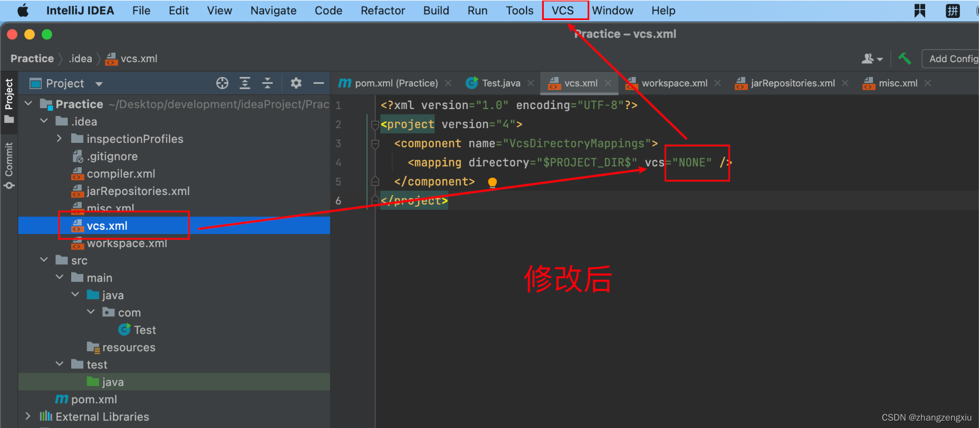Toggle fold on the project tag line
980x428 pixels.
pyautogui.click(x=375, y=125)
